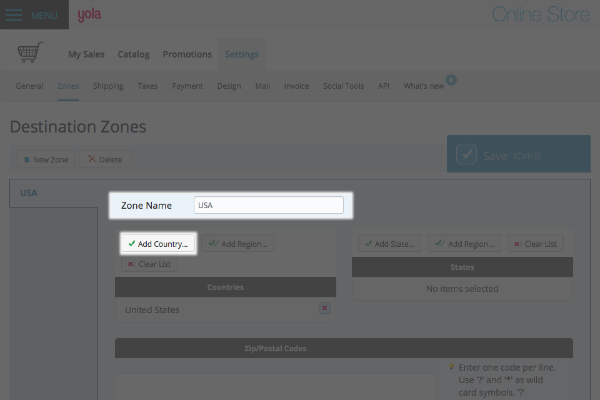Click the Destination Zones heading
The height and width of the screenshot is (400, 600).
tap(78, 127)
